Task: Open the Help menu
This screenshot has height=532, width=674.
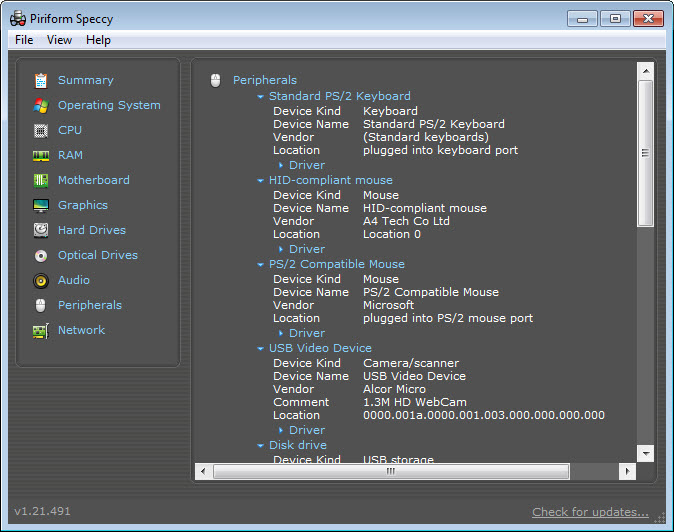Action: [x=98, y=40]
